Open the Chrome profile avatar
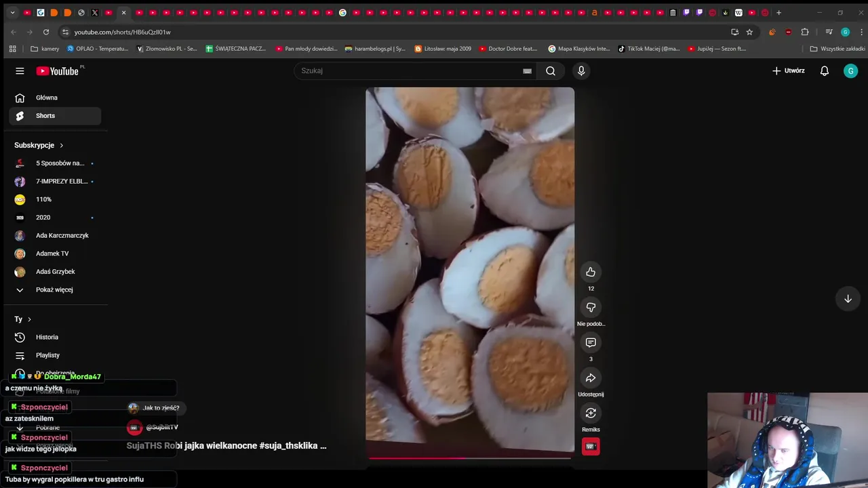The width and height of the screenshot is (868, 488). click(845, 32)
